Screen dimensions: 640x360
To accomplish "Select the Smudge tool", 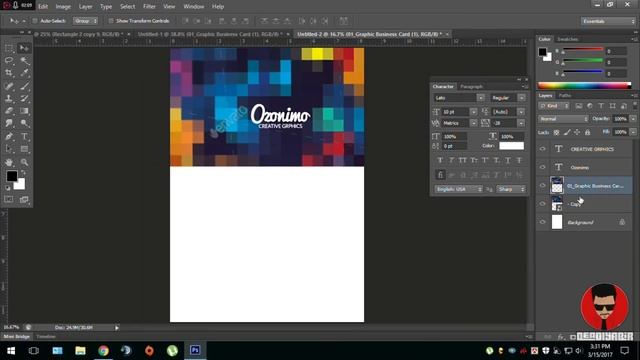I will (x=9, y=123).
